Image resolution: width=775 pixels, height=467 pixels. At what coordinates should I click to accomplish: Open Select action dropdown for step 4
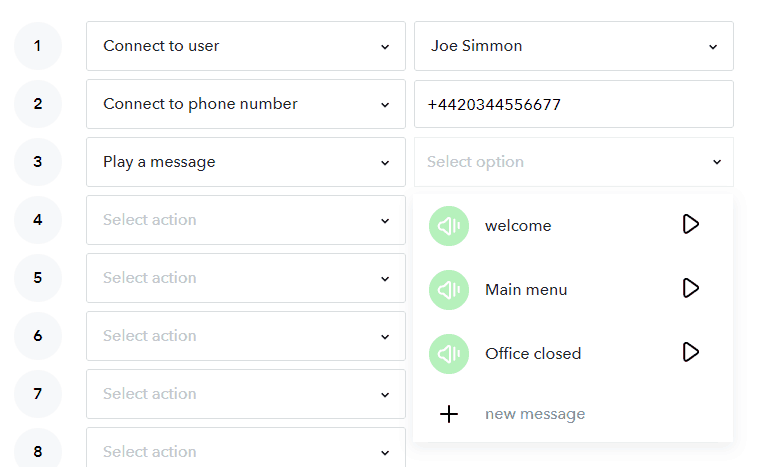click(x=246, y=220)
